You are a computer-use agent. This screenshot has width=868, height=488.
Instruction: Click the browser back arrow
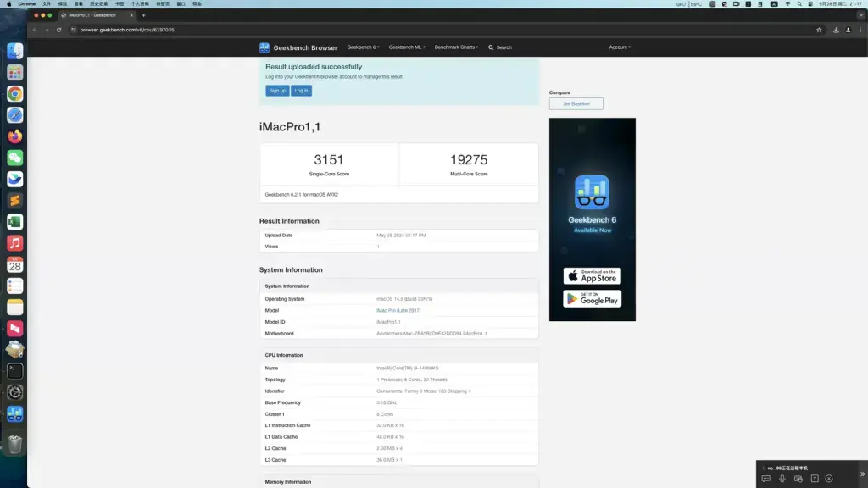point(35,30)
